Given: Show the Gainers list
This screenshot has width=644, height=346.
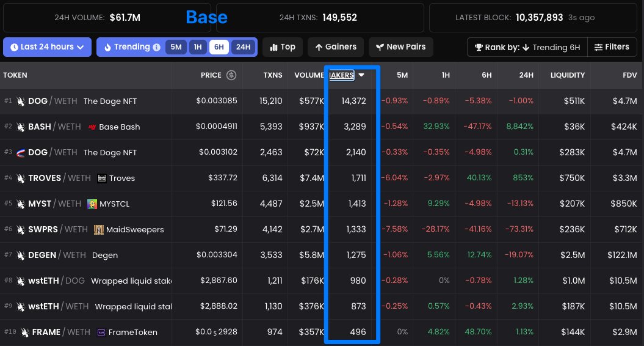Looking at the screenshot, I should (x=336, y=47).
